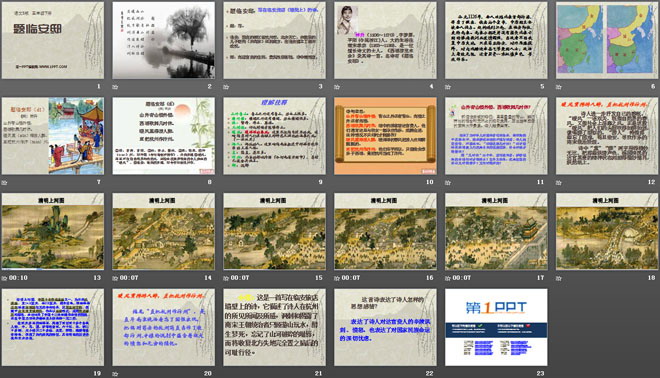Click transition star icon under slide 3

point(226,87)
